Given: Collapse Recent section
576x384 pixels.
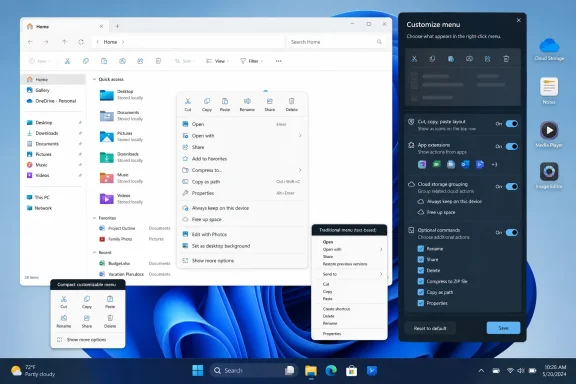Looking at the screenshot, I should coord(94,252).
